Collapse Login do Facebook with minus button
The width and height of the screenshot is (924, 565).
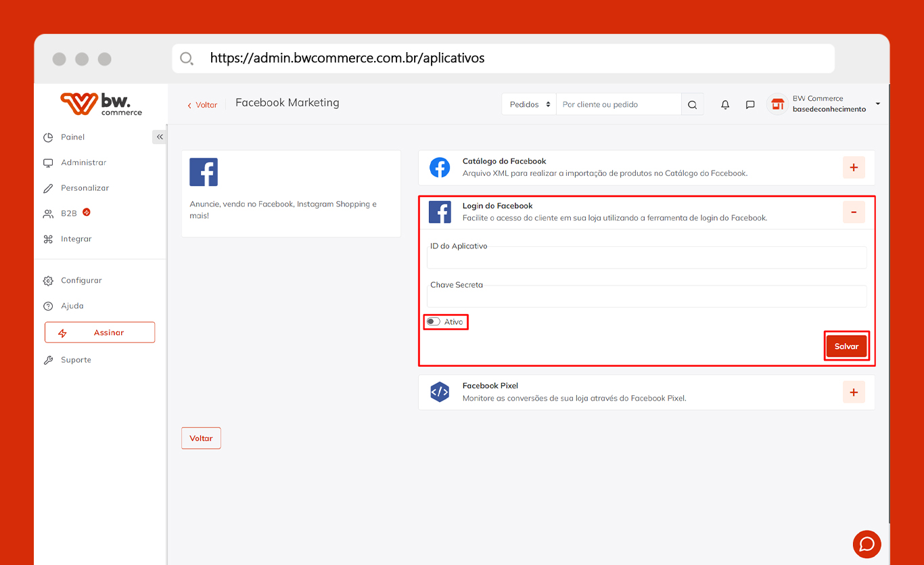click(x=854, y=212)
